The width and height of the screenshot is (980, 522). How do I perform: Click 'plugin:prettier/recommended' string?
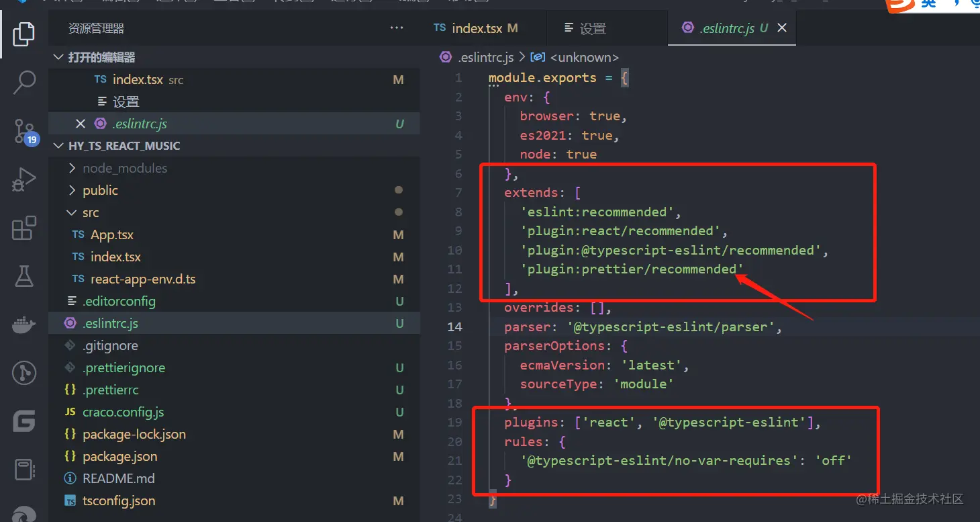click(x=632, y=269)
